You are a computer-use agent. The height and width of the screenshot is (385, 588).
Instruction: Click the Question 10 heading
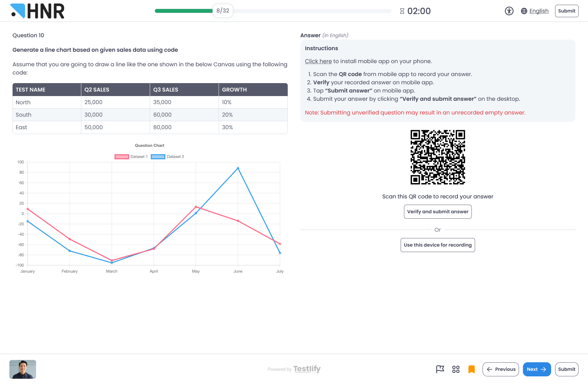pos(28,35)
